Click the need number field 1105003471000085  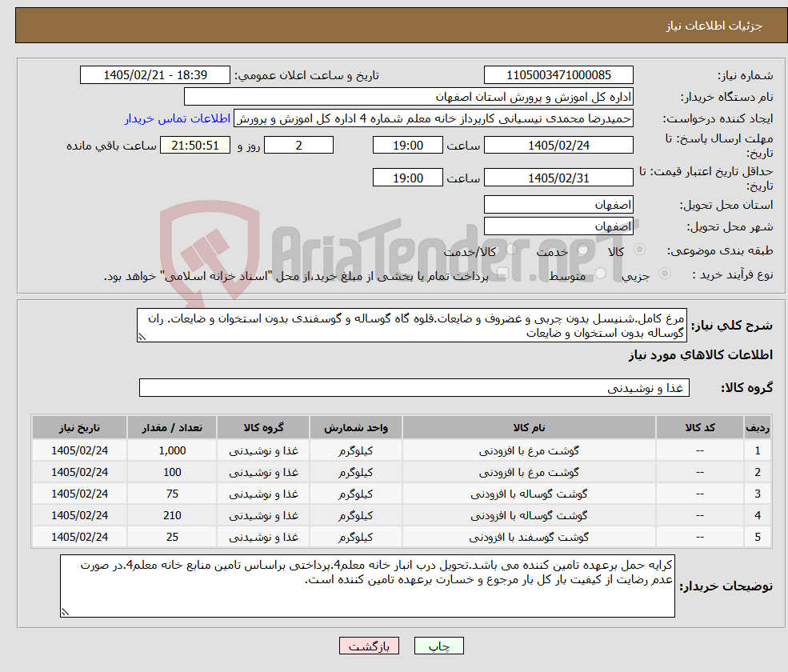pos(558,75)
